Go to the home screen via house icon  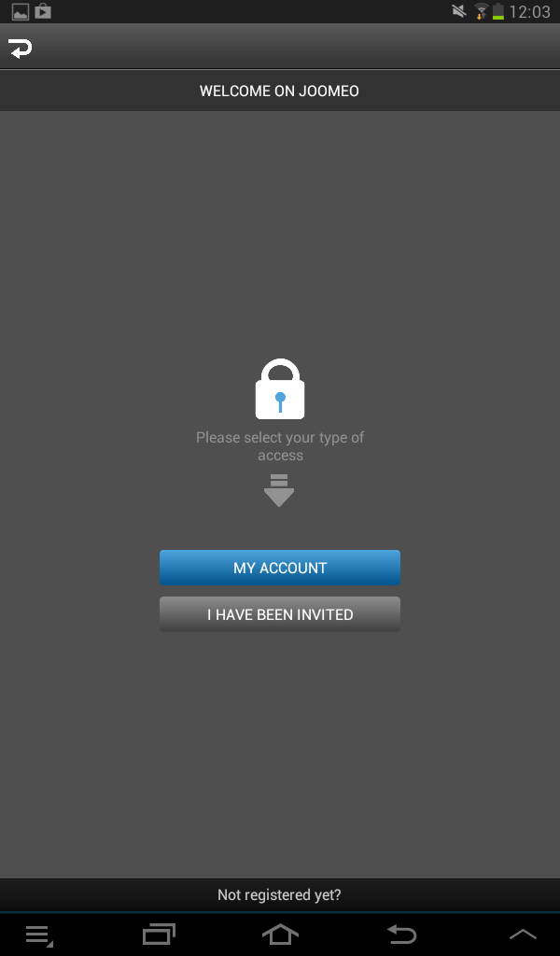[280, 934]
